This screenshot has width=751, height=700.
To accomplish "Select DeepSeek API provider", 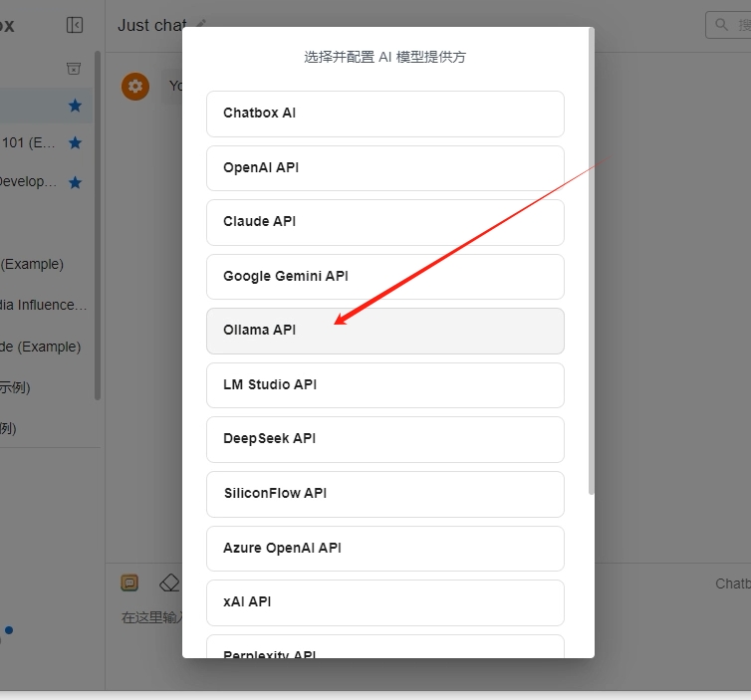I will point(385,439).
